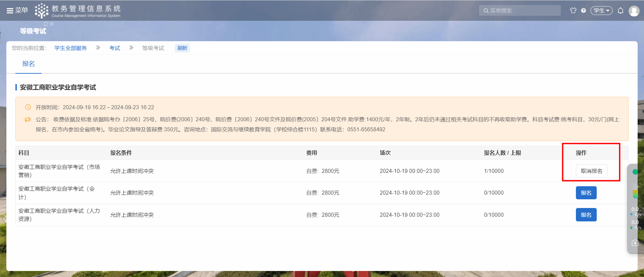Close the 等级考试 page with the X icon
This screenshot has width=644, height=277.
[x=52, y=24]
